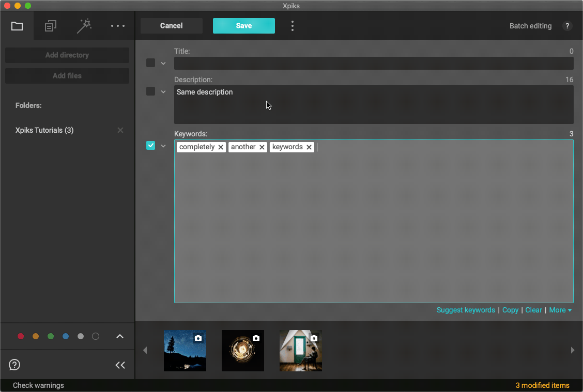
Task: Open Suggest keywords
Action: tap(465, 310)
